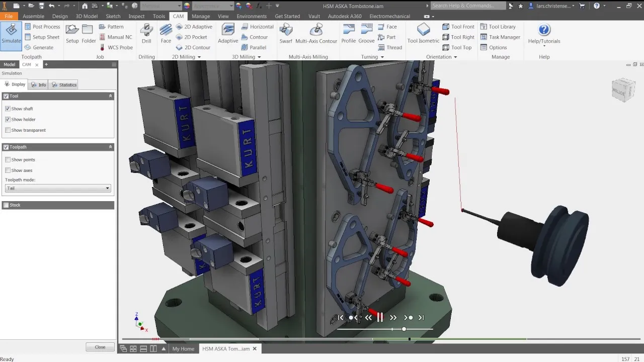644x362 pixels.
Task: Select 2D Adaptive milling
Action: [194, 27]
